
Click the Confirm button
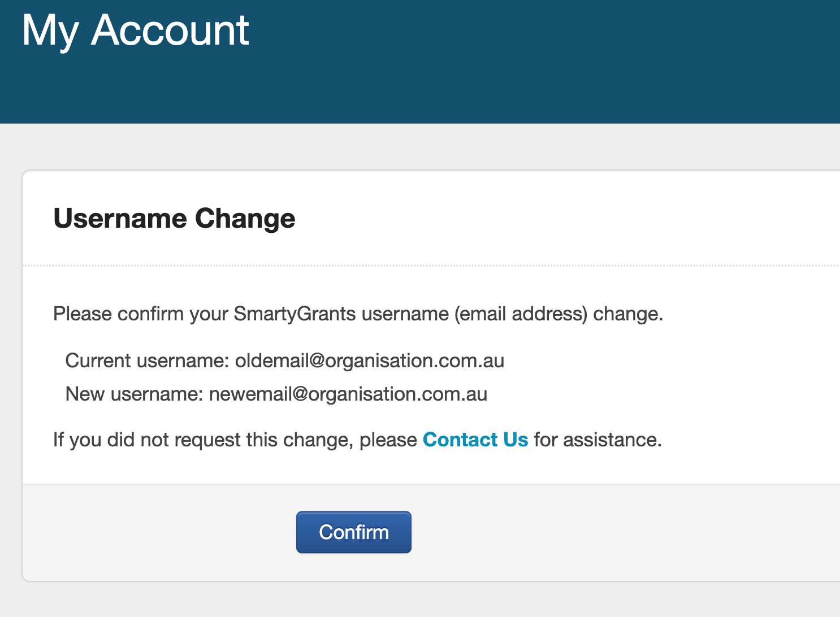point(354,532)
